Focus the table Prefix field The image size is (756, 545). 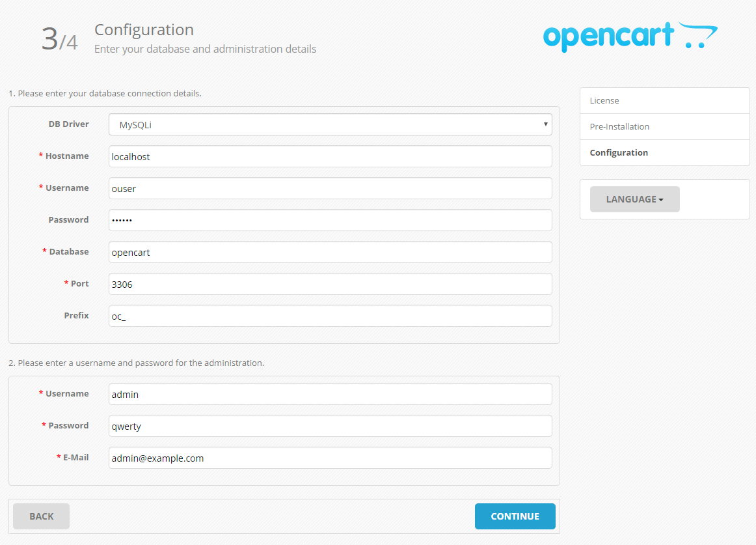pos(330,316)
